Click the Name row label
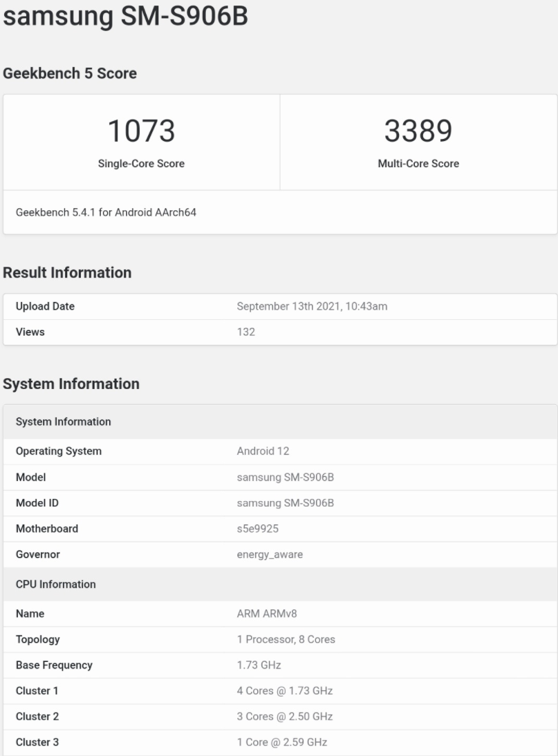The height and width of the screenshot is (756, 558). point(30,613)
